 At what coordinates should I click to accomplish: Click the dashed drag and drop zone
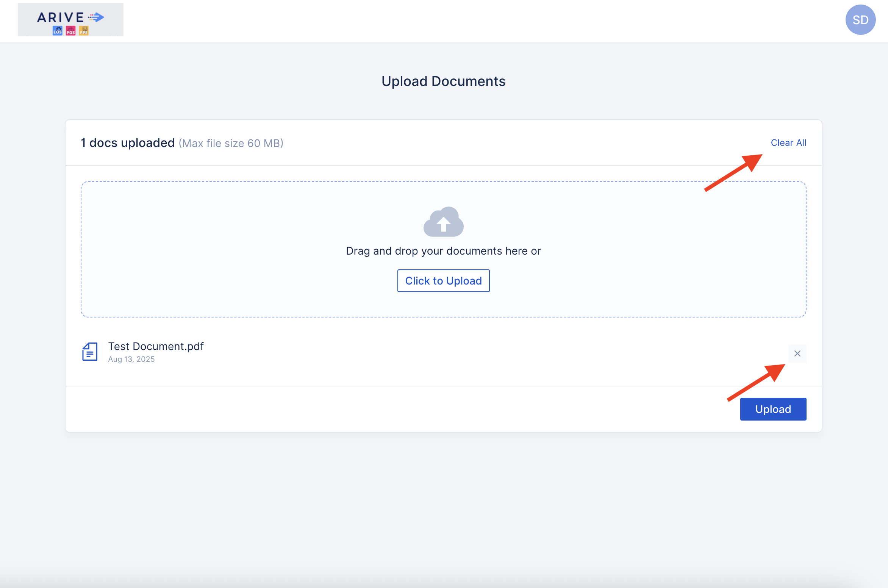point(227,250)
